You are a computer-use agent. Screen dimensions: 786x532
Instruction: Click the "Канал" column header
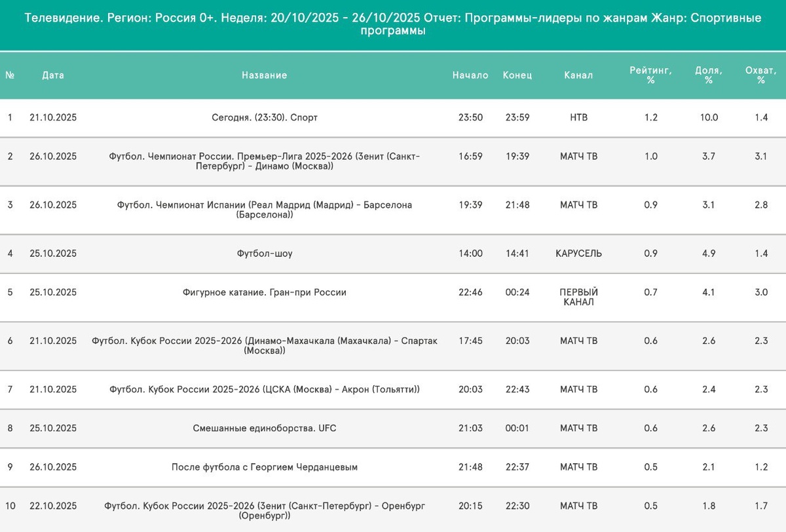(578, 75)
